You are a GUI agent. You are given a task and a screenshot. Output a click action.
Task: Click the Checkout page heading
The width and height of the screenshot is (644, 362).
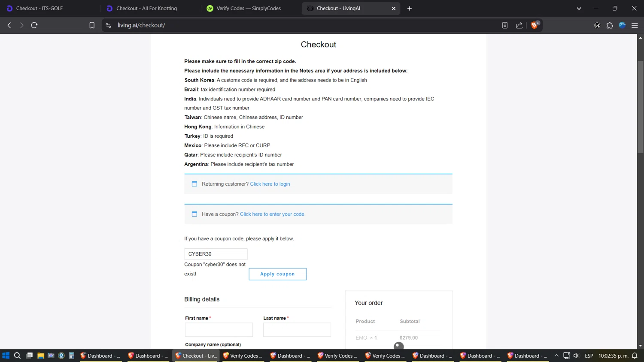coord(319,45)
